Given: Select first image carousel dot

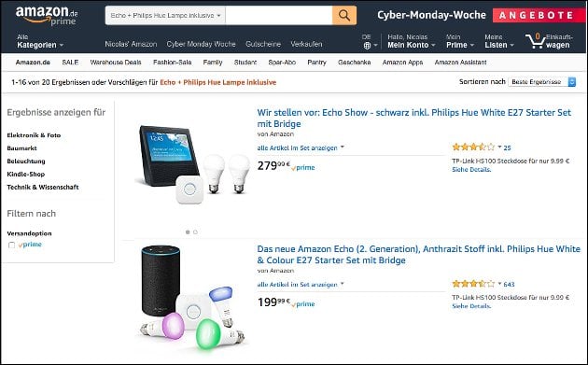Looking at the screenshot, I should click(188, 232).
